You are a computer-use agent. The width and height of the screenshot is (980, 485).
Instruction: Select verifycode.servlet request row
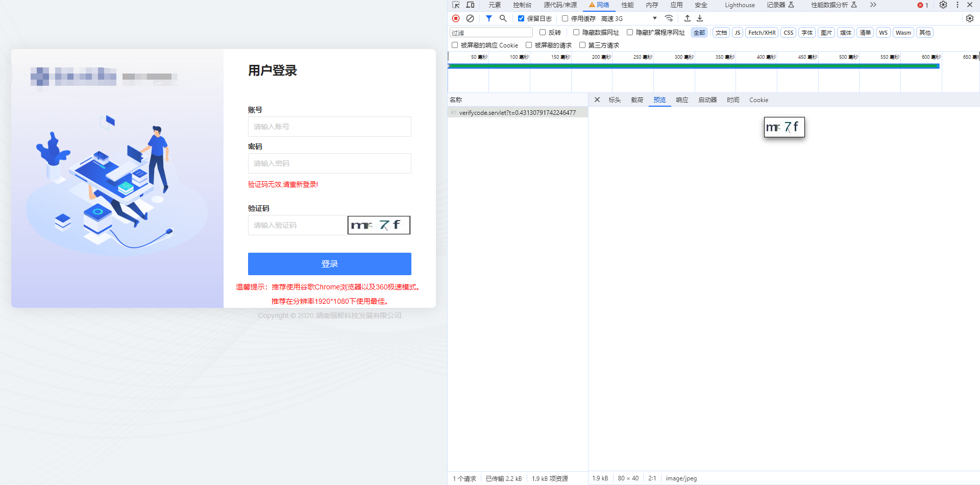(518, 113)
